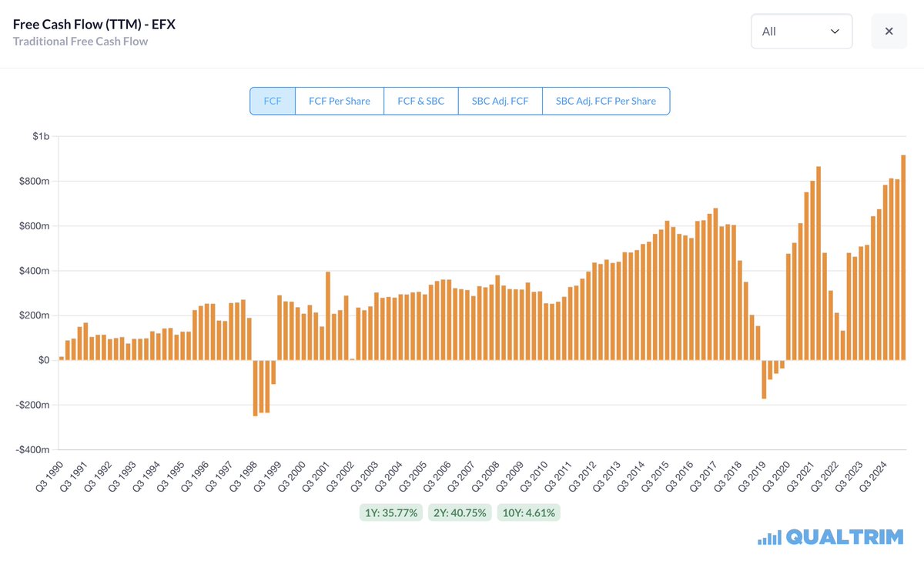Click the -$200m y-axis label
Viewport: 924px width, 564px height.
coord(34,405)
